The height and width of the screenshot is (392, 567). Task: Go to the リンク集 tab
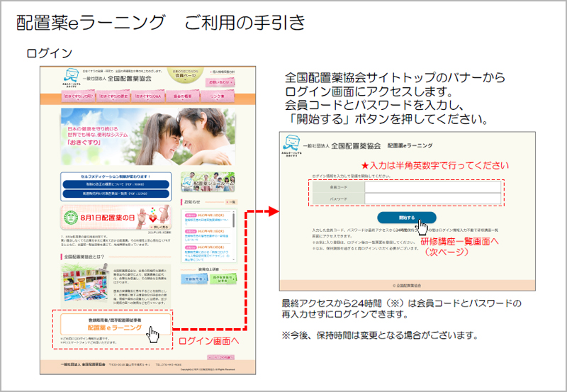coord(218,96)
